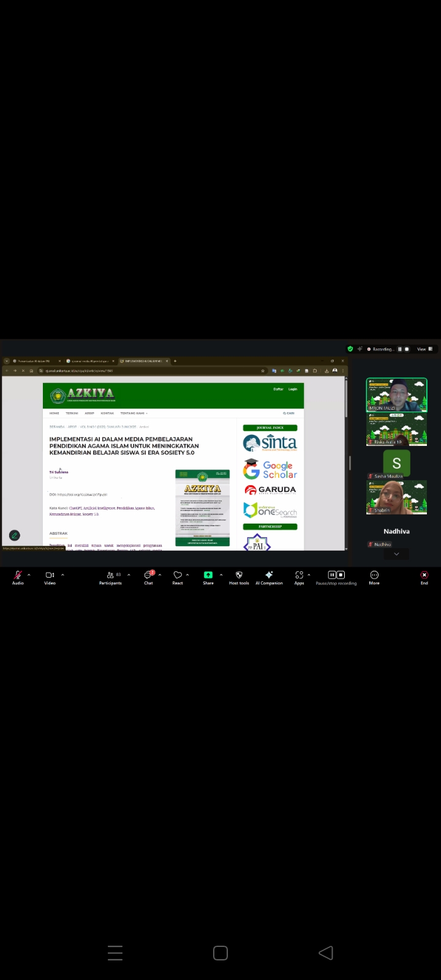Open video options caret next to Video
Image resolution: width=441 pixels, height=980 pixels.
(62, 575)
